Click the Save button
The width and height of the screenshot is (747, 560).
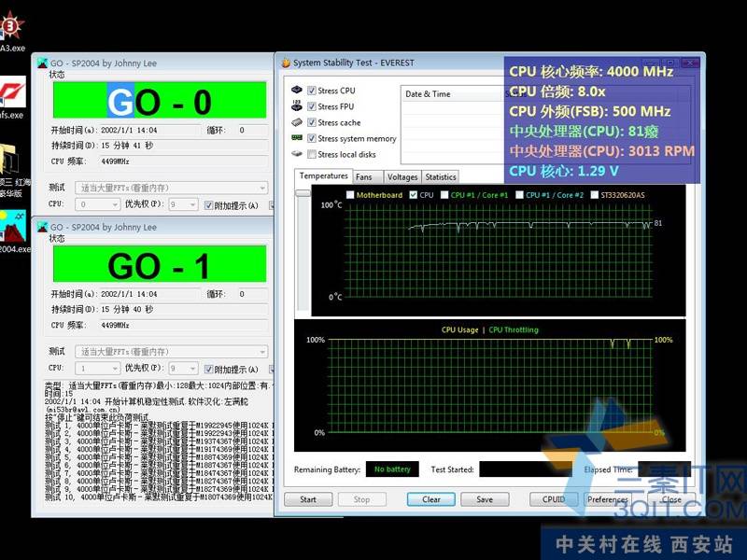point(485,499)
